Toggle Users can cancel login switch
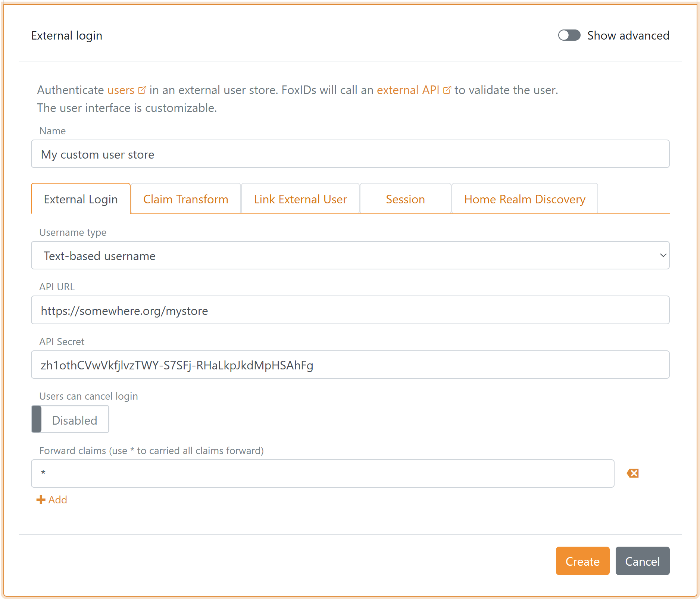 pyautogui.click(x=70, y=420)
